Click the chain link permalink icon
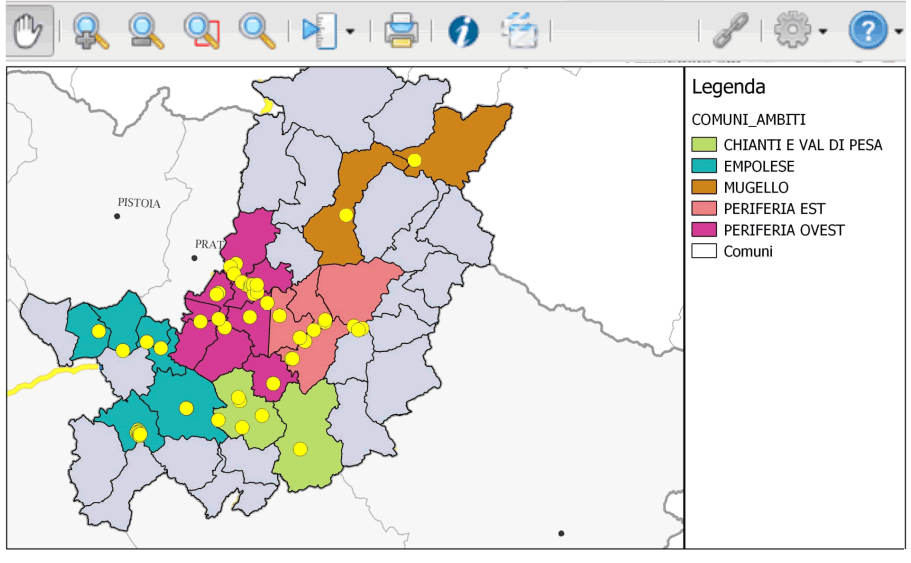This screenshot has height=563, width=911. [730, 32]
